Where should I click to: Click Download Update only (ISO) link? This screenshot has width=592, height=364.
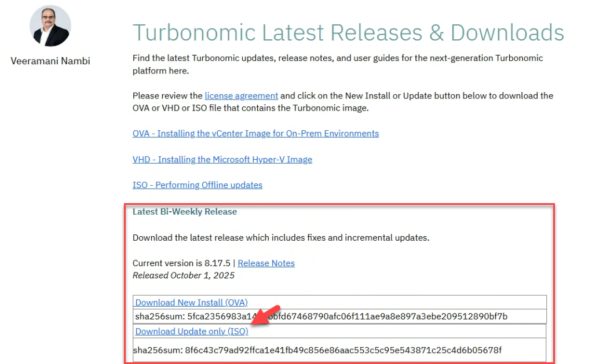coord(192,331)
